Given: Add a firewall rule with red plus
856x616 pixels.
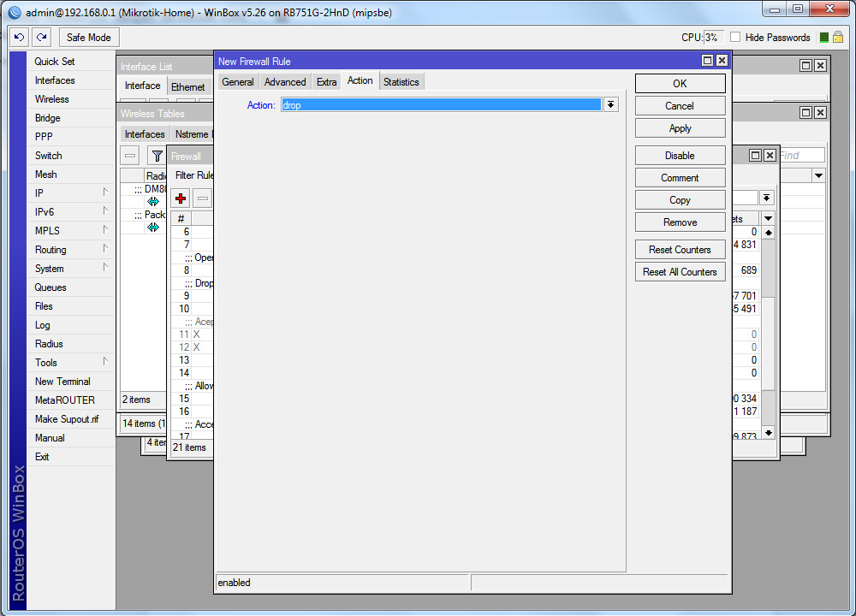Looking at the screenshot, I should tap(181, 198).
